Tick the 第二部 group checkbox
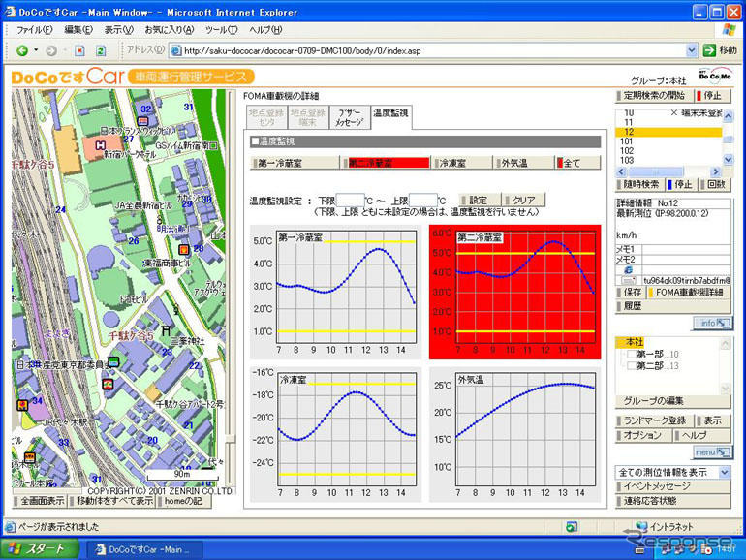Screen dimensions: 746x560 [632, 365]
